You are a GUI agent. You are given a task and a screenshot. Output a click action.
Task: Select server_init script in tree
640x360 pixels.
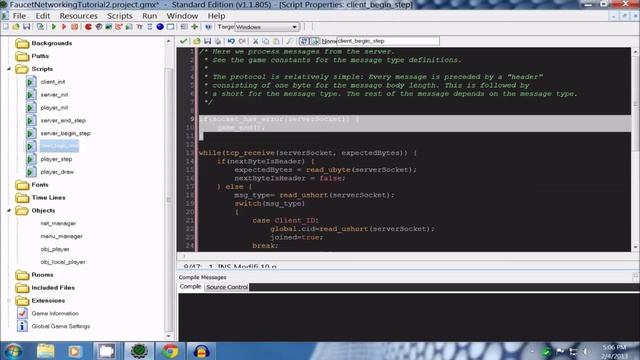click(x=54, y=95)
